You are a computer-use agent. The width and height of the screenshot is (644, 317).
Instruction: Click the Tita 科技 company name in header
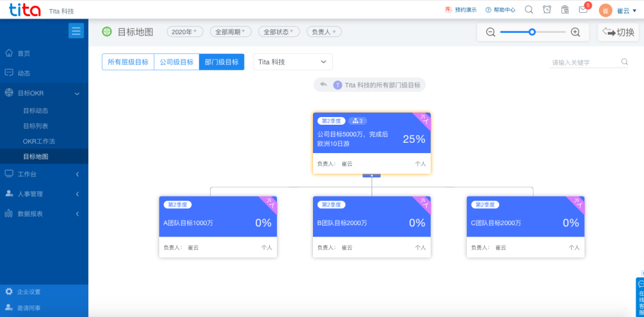(x=61, y=11)
